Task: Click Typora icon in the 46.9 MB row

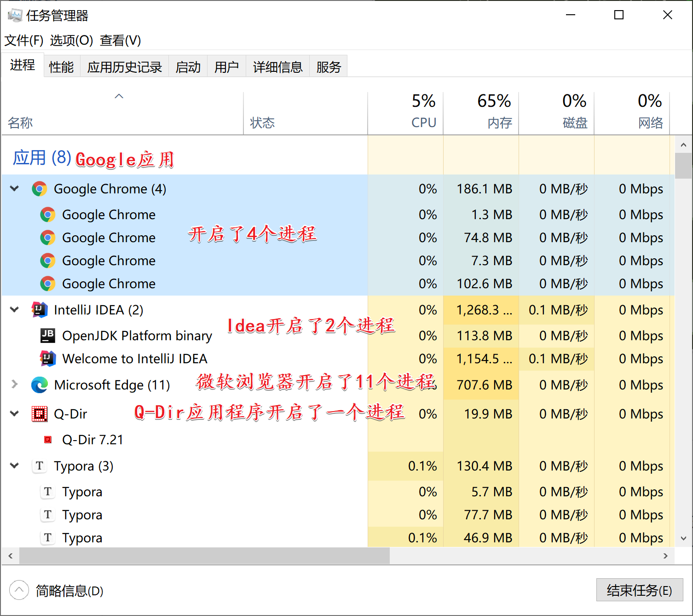Action: click(48, 538)
